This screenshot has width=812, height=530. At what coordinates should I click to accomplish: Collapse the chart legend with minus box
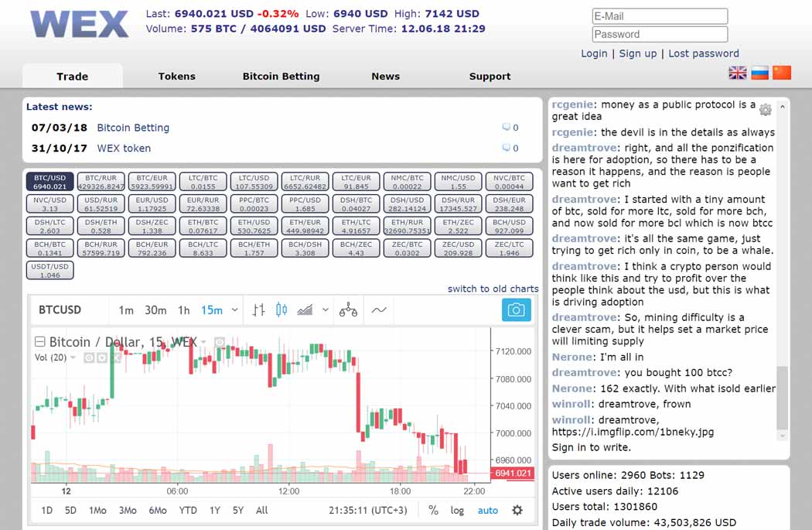40,341
